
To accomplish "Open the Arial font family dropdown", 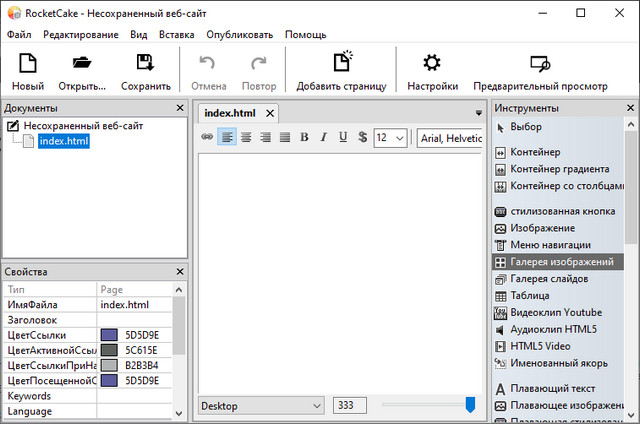I will point(450,137).
